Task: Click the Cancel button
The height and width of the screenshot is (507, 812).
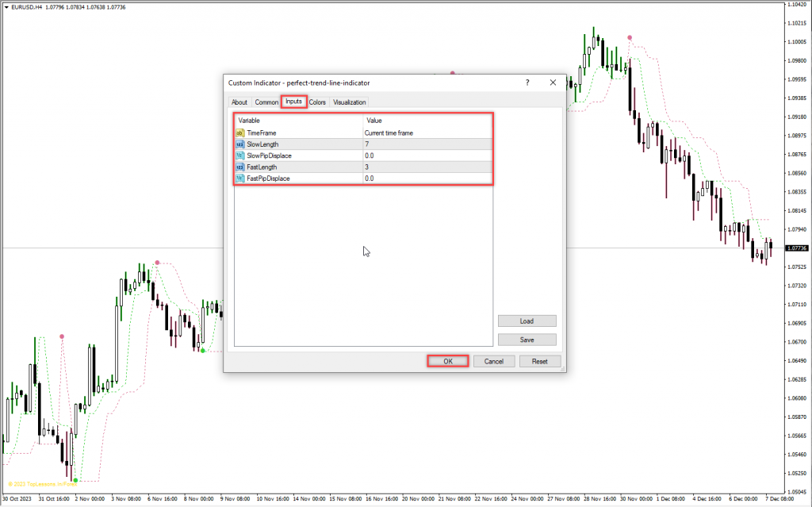Action: [x=494, y=361]
